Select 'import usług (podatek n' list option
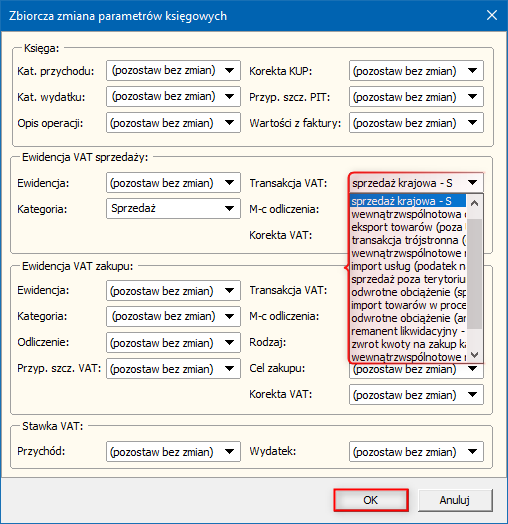Viewport: 508px width, 524px height. [408, 266]
